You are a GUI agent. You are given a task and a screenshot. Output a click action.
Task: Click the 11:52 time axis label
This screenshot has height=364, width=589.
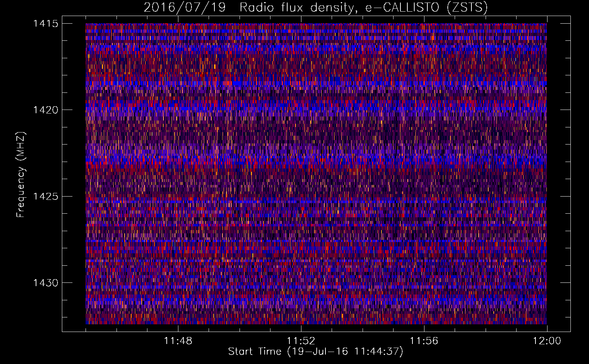[x=301, y=341]
